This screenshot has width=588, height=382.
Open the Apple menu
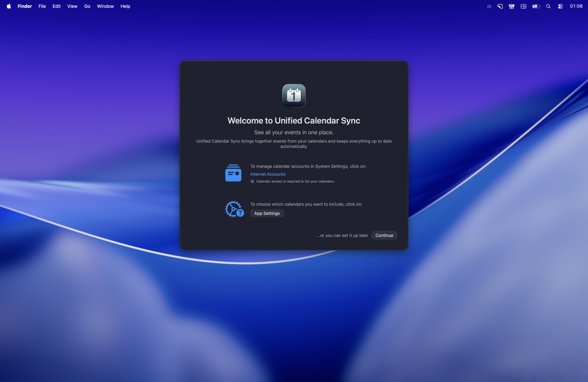(9, 6)
